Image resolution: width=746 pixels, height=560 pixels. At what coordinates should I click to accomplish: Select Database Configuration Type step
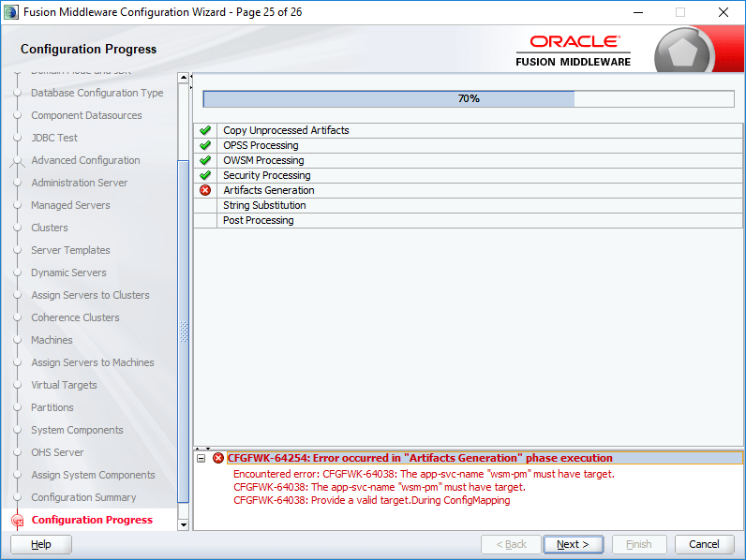(97, 93)
